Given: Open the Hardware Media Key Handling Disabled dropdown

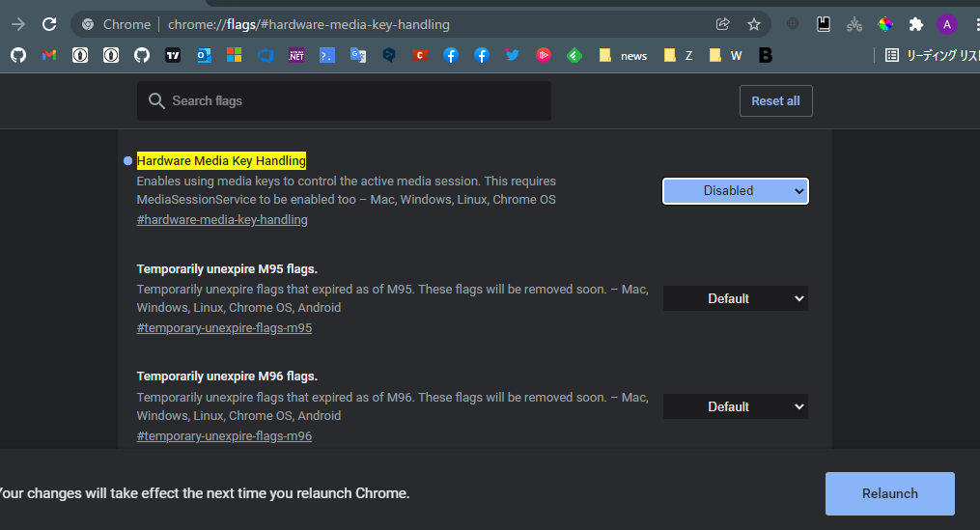Looking at the screenshot, I should pyautogui.click(x=736, y=191).
